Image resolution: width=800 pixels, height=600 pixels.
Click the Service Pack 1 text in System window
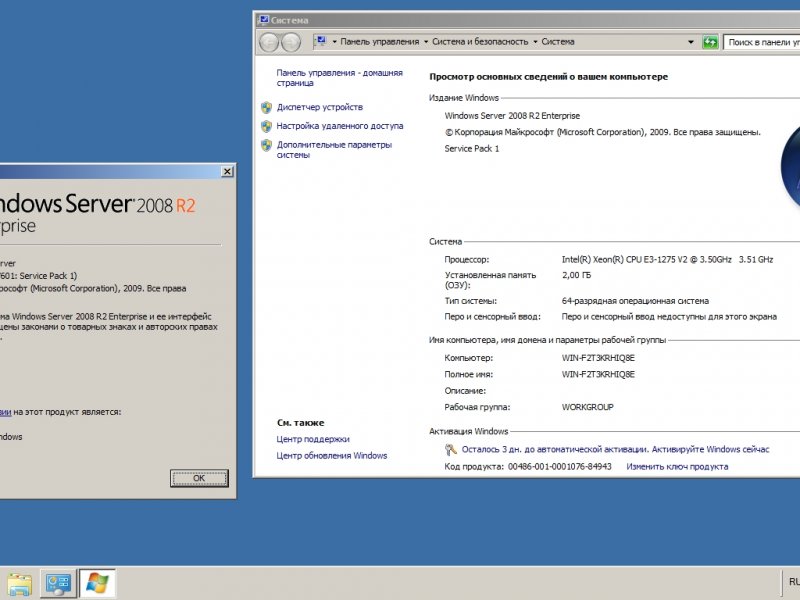click(x=471, y=148)
